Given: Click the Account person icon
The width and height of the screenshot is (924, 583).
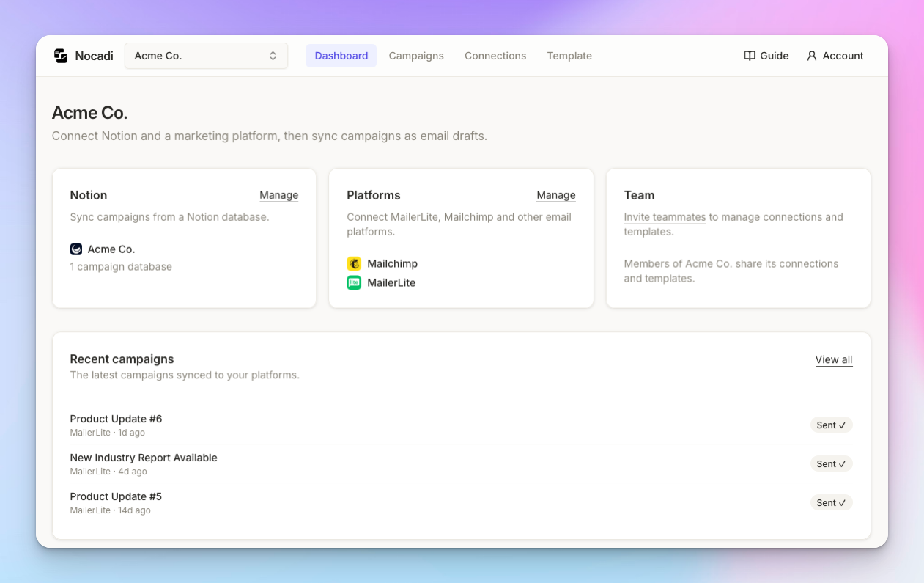Looking at the screenshot, I should click(812, 56).
